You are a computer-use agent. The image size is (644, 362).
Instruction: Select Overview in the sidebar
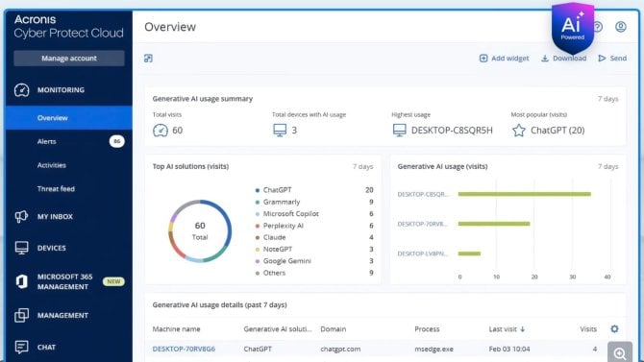pyautogui.click(x=69, y=118)
